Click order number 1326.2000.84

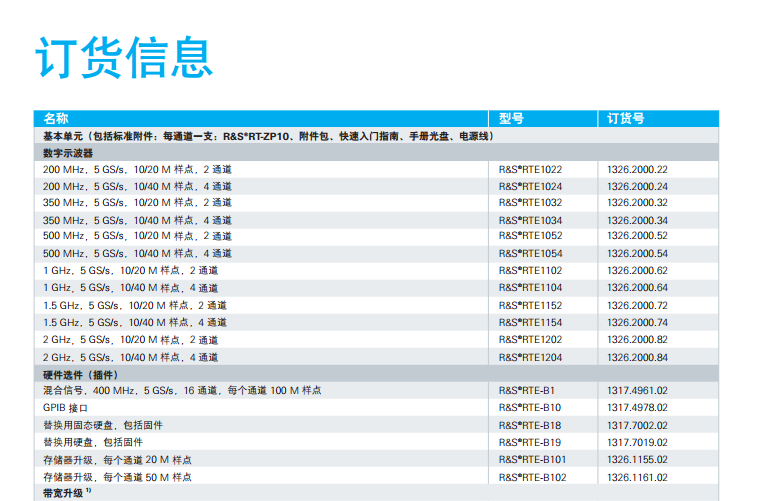pos(637,357)
